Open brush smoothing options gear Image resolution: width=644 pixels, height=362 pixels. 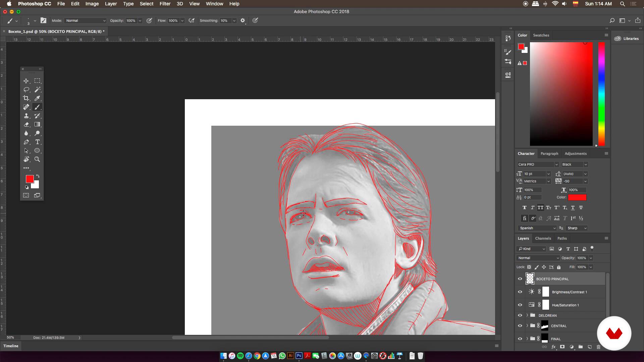[x=243, y=20]
